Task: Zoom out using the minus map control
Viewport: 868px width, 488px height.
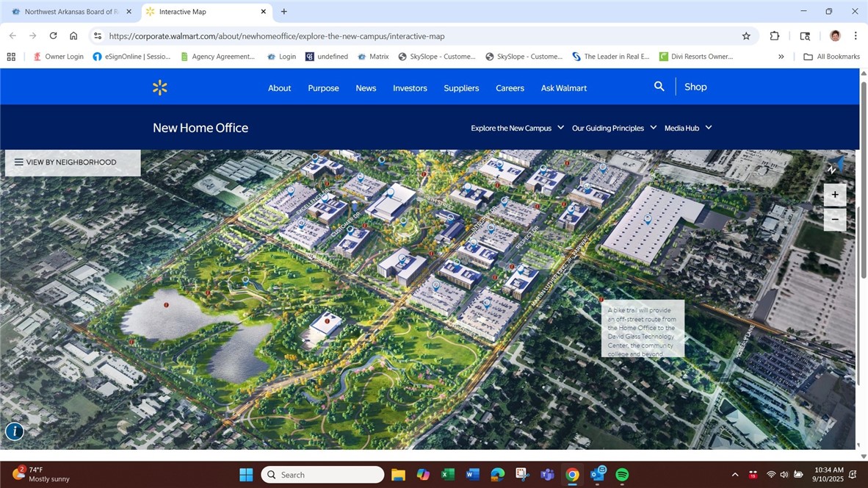Action: [835, 218]
